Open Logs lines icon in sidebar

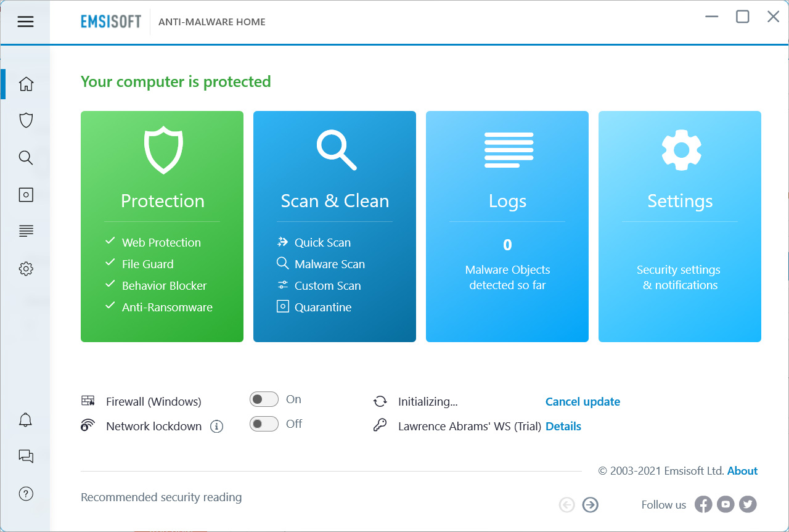click(26, 231)
